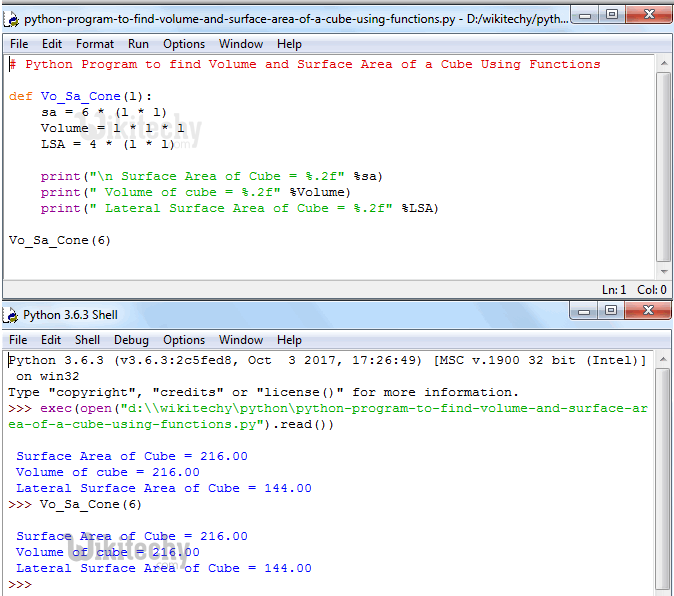Click the print Lateral Surface Area code line
674x596 pixels.
click(x=240, y=208)
